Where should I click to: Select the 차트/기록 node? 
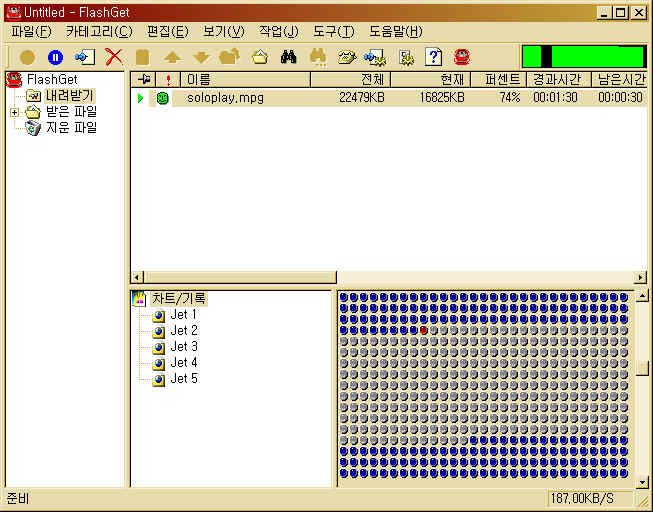pos(179,298)
